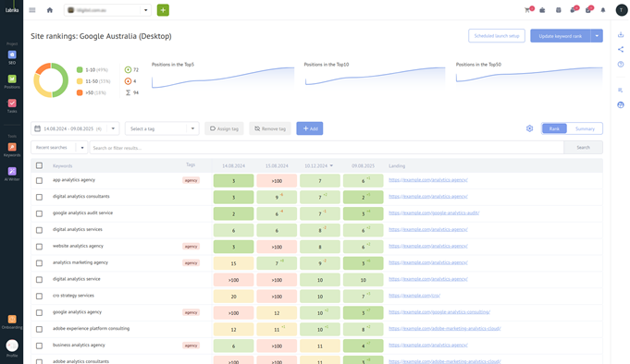The height and width of the screenshot is (364, 630).
Task: Open the Keywords tool icon
Action: (12, 150)
